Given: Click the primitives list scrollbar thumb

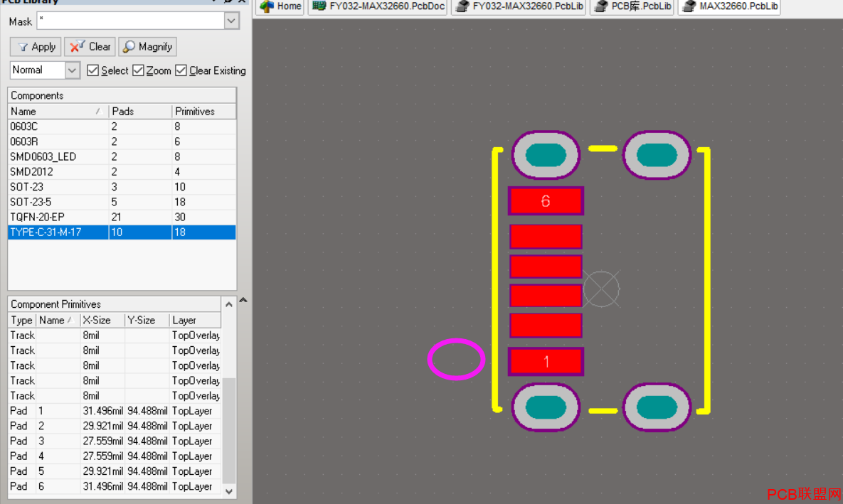Looking at the screenshot, I should (229, 430).
